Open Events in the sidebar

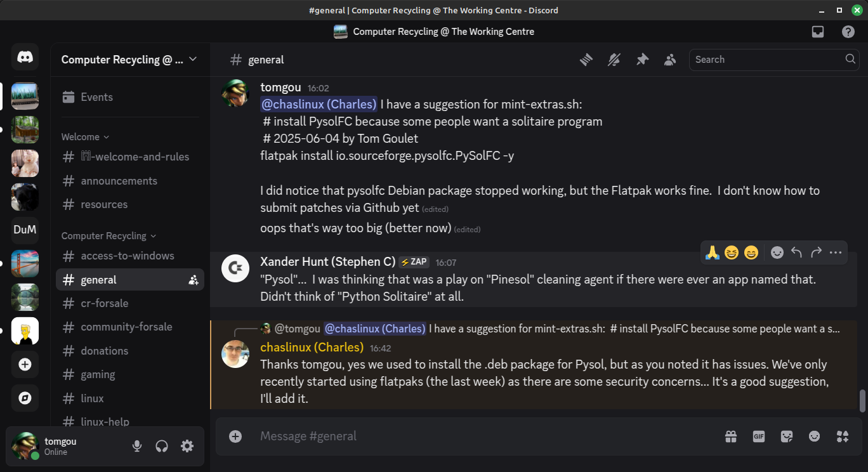96,97
